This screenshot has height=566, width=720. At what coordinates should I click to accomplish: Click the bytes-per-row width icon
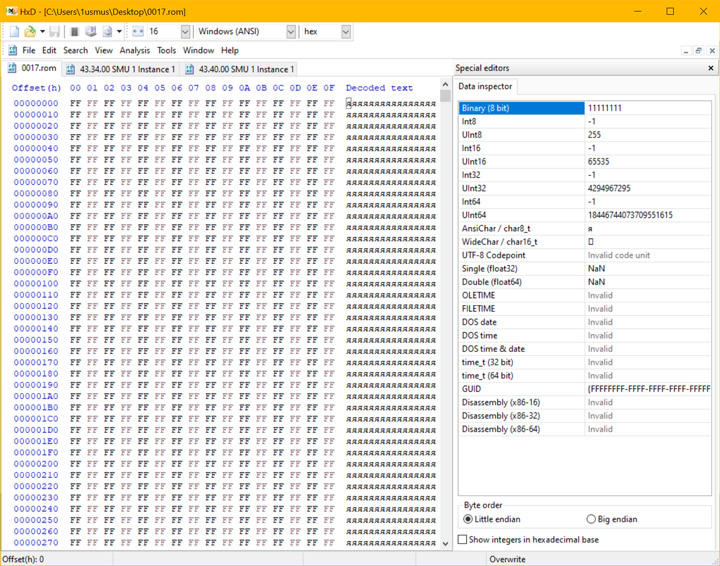pos(138,32)
